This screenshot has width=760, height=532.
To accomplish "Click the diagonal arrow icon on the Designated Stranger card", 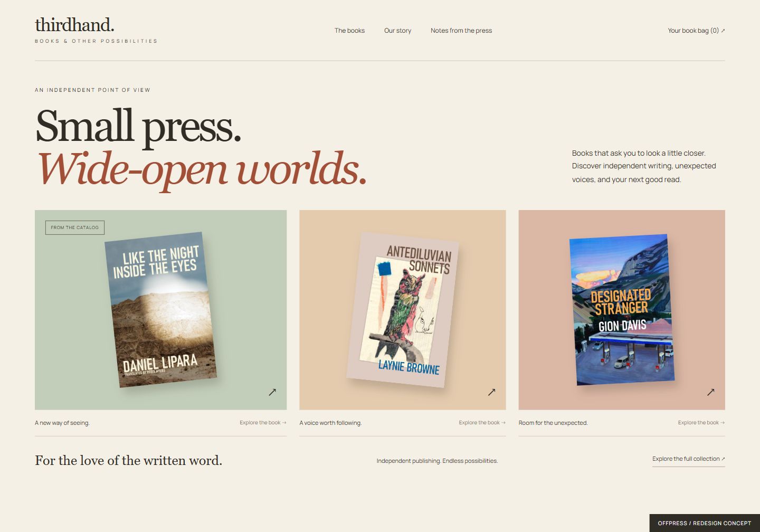I will (710, 392).
